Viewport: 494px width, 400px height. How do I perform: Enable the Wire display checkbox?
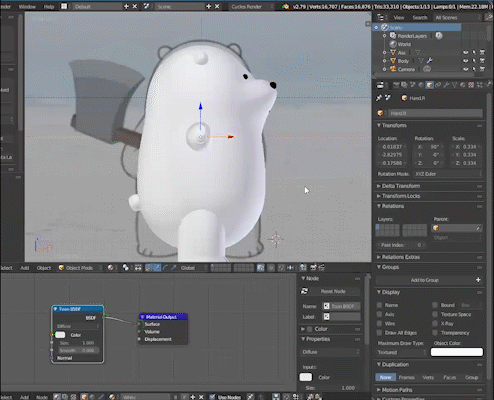(379, 323)
